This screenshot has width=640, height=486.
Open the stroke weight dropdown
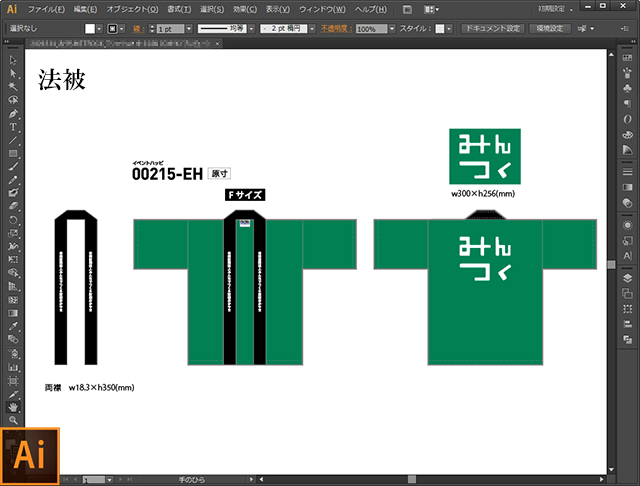click(x=189, y=29)
